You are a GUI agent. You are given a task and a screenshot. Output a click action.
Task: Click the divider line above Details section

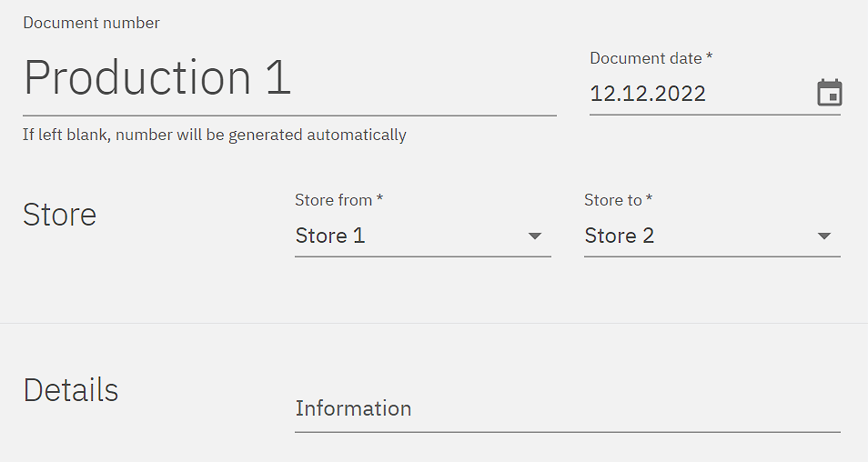point(434,323)
